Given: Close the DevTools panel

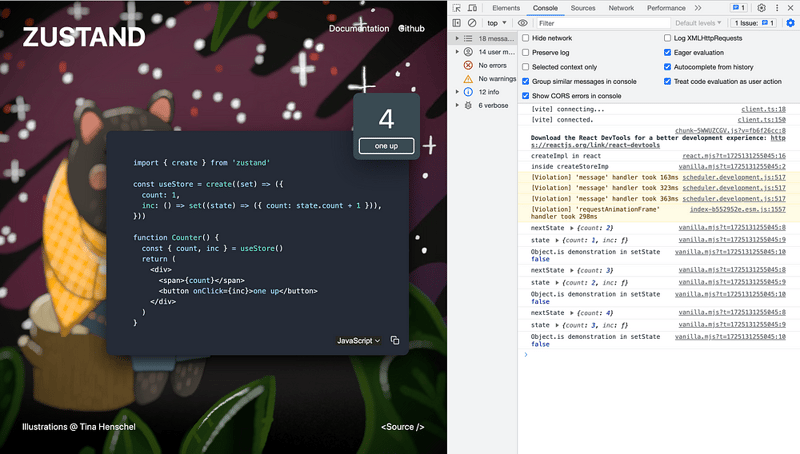Looking at the screenshot, I should [x=790, y=8].
